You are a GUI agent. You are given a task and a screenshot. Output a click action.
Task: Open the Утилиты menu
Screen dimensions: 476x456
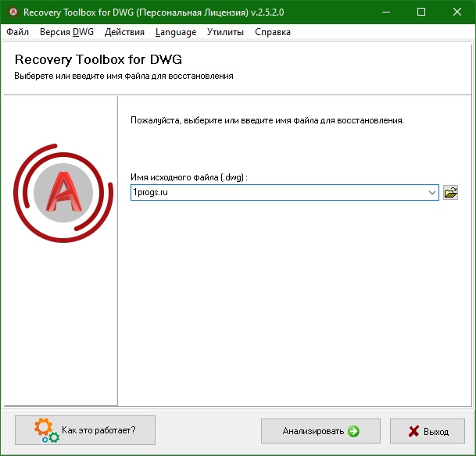(225, 32)
